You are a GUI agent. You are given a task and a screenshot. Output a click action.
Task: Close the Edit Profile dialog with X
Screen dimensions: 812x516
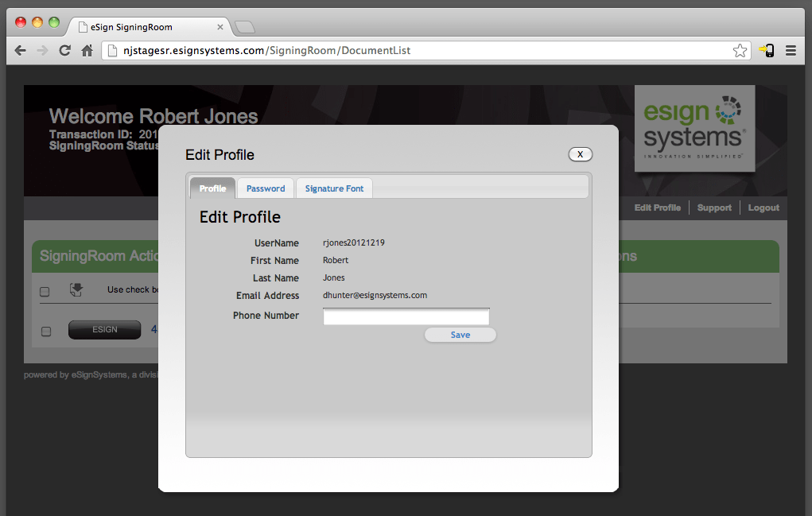click(x=580, y=154)
